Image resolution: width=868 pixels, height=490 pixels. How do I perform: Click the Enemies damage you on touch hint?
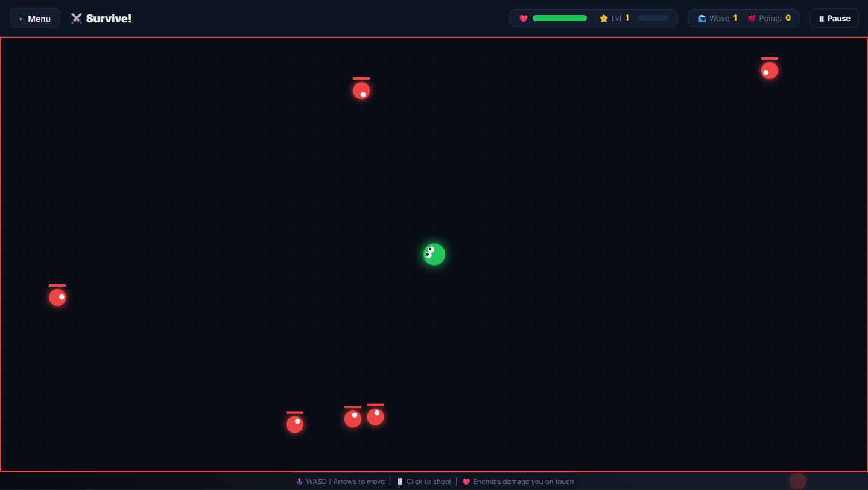(x=524, y=482)
